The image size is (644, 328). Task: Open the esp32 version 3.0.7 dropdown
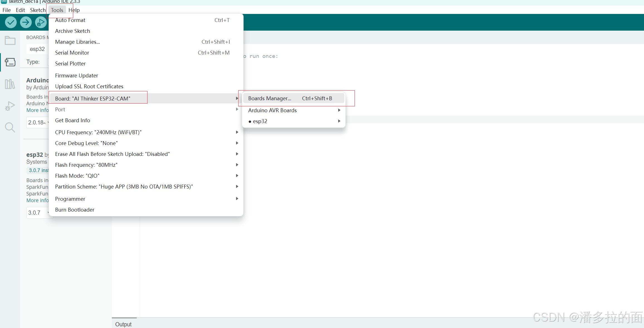[38, 213]
